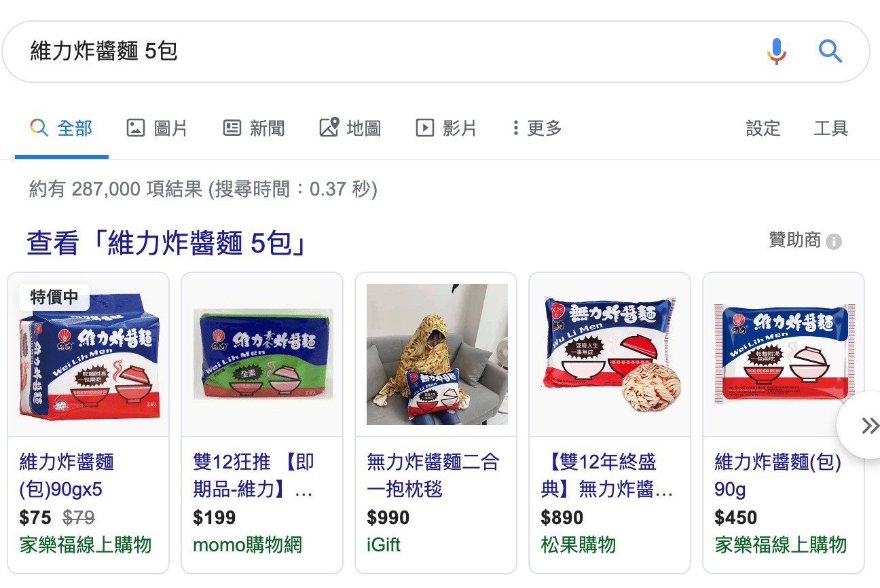Open the 更多 three-dot menu

537,128
